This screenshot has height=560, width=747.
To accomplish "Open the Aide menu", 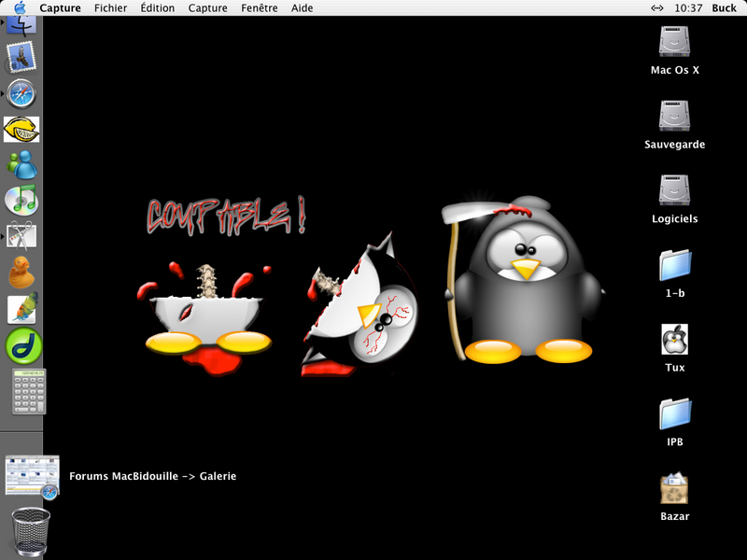I will [x=302, y=8].
